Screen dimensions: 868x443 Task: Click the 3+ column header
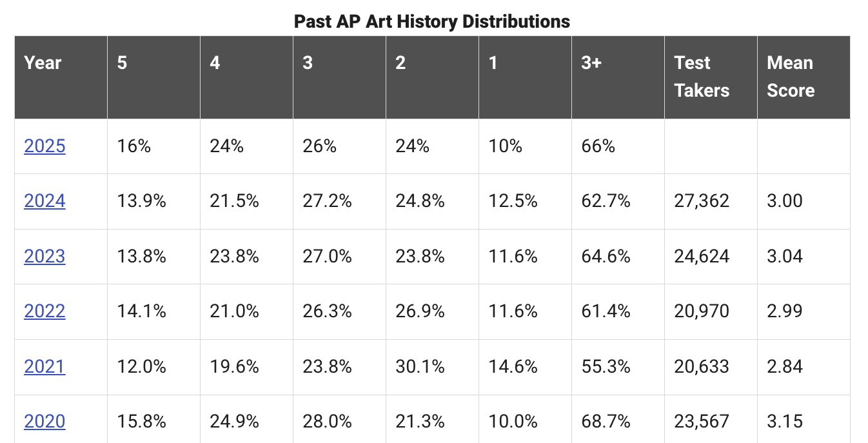[x=591, y=63]
